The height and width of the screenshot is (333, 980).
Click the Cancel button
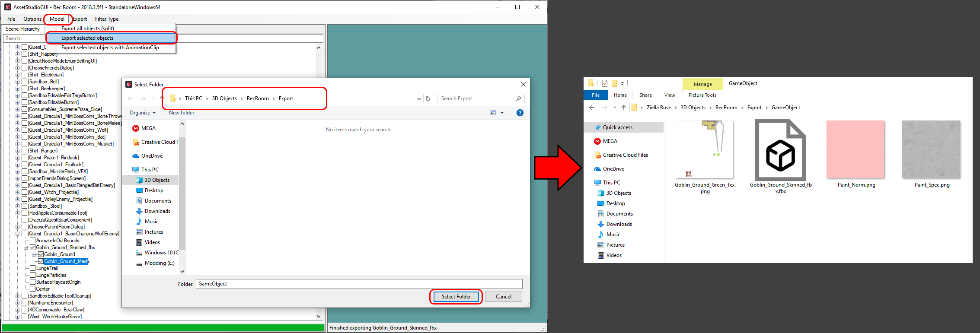click(x=503, y=297)
